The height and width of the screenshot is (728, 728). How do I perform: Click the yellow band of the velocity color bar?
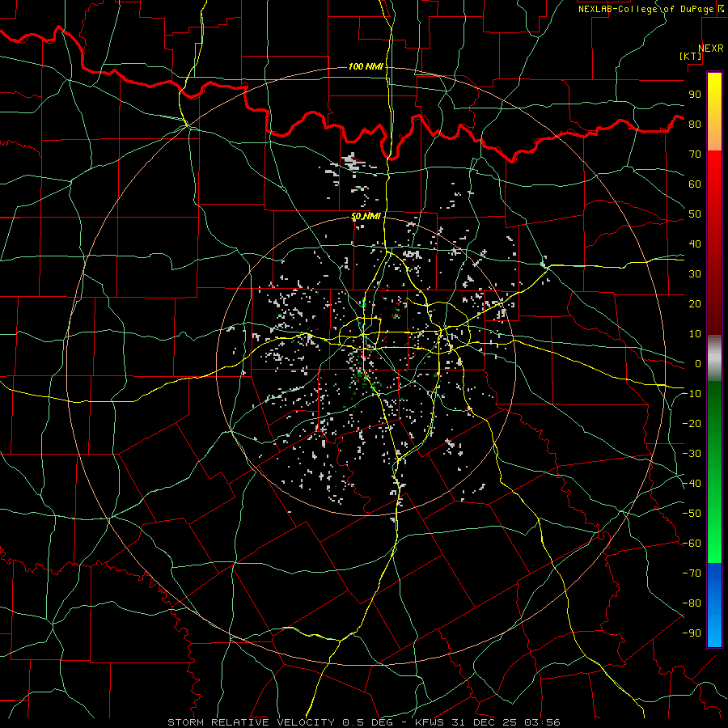(x=714, y=112)
